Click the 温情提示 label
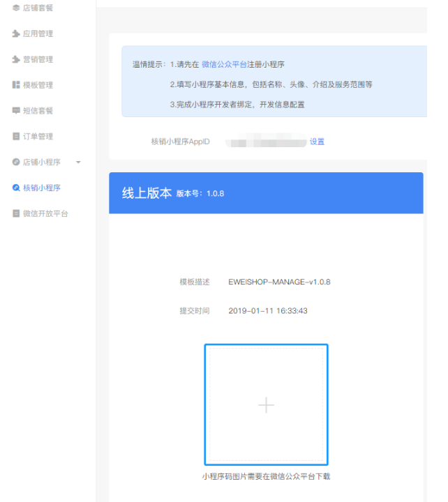448x502 pixels. click(x=149, y=64)
